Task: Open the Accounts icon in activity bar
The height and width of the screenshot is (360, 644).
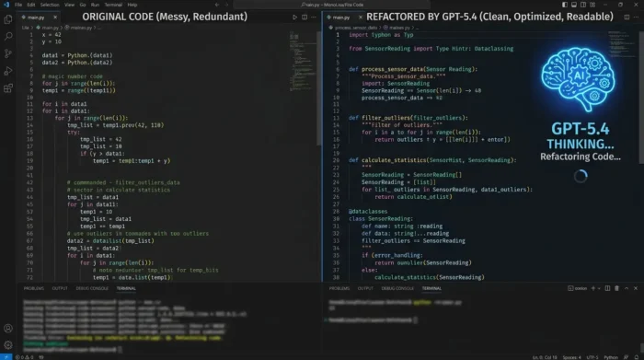Action: (7, 329)
